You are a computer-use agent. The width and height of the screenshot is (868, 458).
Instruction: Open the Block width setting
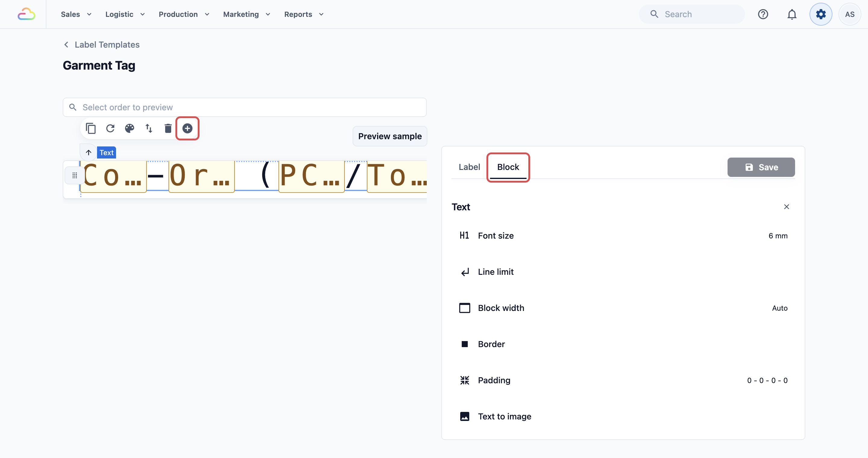coord(623,308)
